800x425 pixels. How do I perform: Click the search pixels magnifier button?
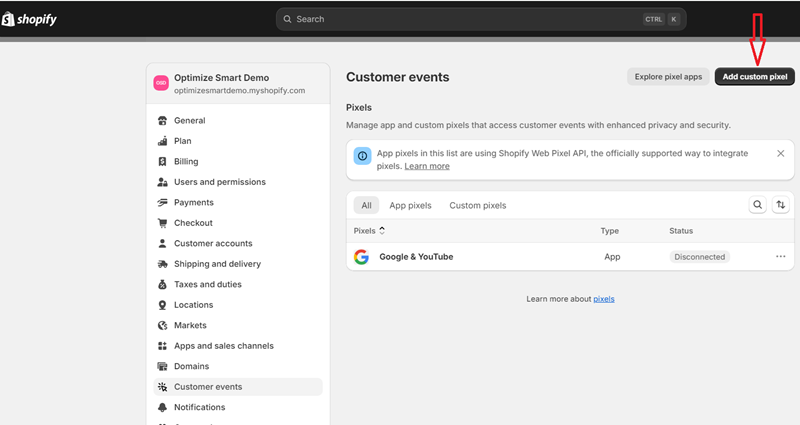[758, 205]
